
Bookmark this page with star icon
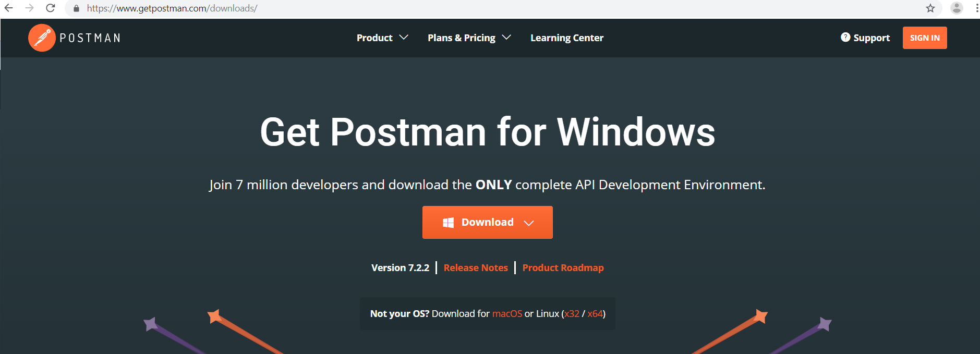tap(930, 8)
